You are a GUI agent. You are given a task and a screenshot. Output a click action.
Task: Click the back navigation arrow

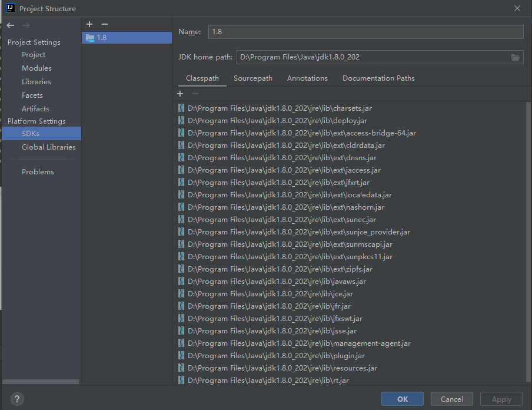pyautogui.click(x=10, y=25)
